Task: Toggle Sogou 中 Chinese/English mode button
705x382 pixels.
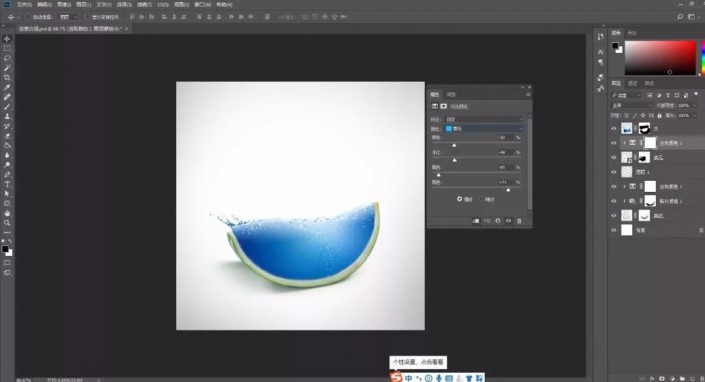Action: pos(408,378)
